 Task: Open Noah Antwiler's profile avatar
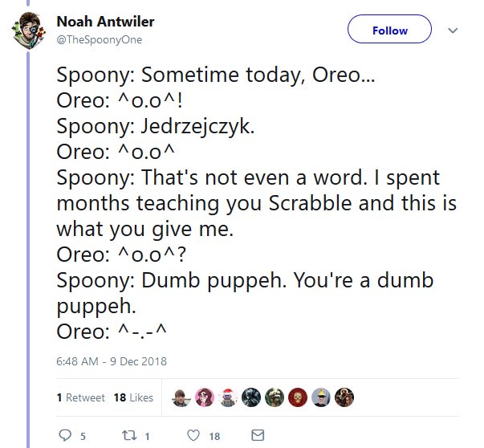coord(30,32)
